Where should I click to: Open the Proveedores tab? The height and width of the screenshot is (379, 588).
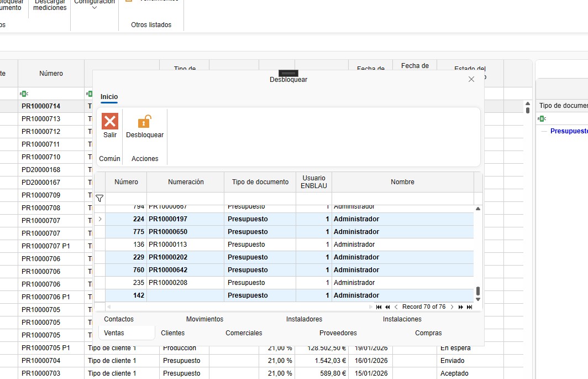coord(338,333)
